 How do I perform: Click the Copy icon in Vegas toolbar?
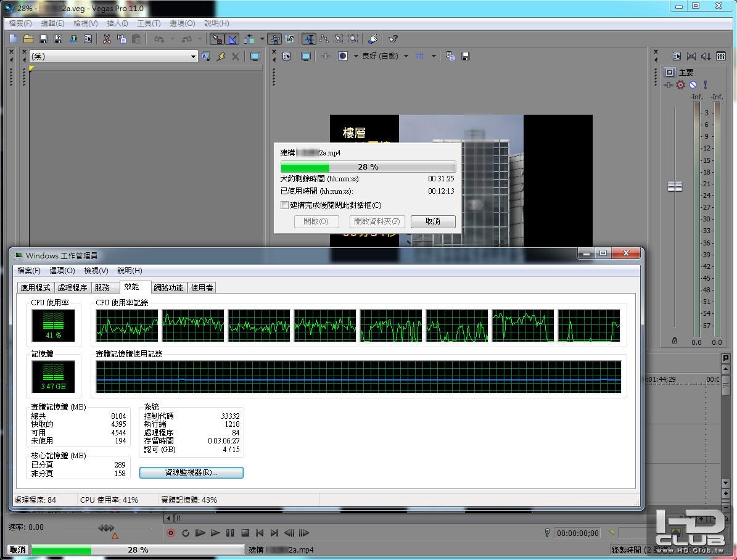[x=121, y=39]
